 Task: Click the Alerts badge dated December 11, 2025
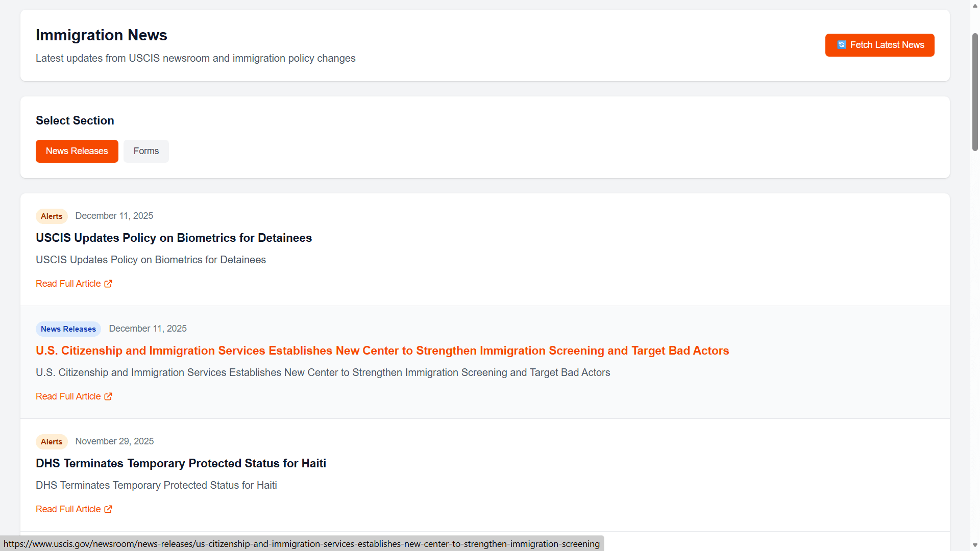point(52,216)
